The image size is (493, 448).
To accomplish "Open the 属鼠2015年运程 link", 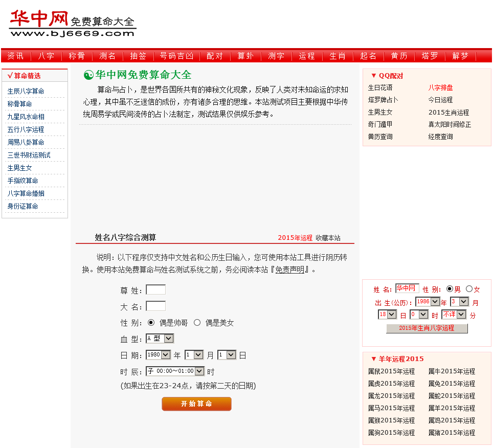I will pos(391,372).
